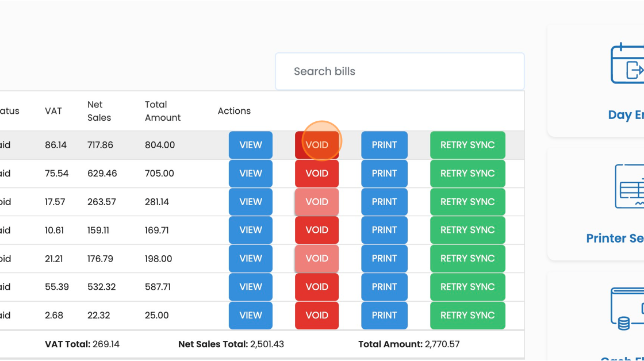
Task: Focus the Search bills field
Action: click(x=400, y=71)
